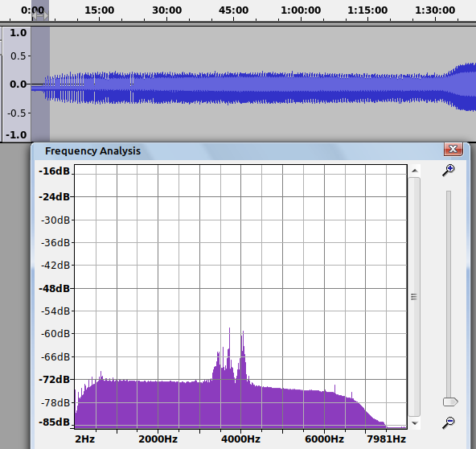This screenshot has width=476, height=449.
Task: Click the plot scrollbar up arrow
Action: click(415, 171)
